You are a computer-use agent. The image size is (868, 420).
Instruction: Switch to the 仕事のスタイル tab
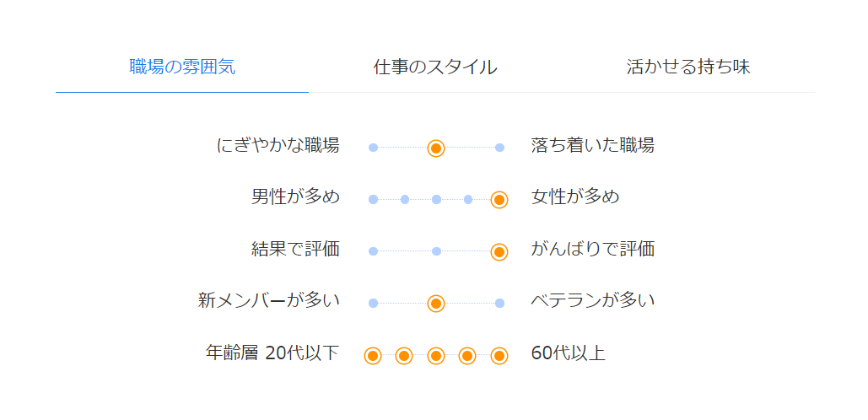(435, 67)
